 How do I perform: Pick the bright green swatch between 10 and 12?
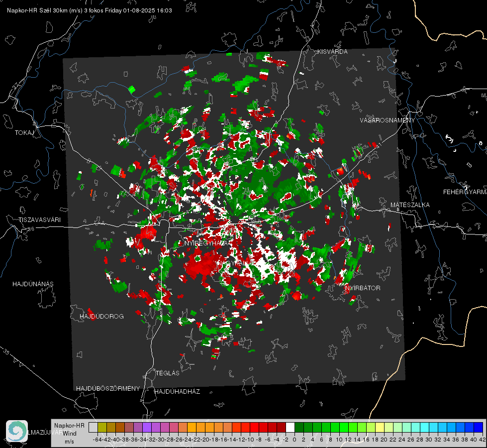pyautogui.click(x=344, y=427)
